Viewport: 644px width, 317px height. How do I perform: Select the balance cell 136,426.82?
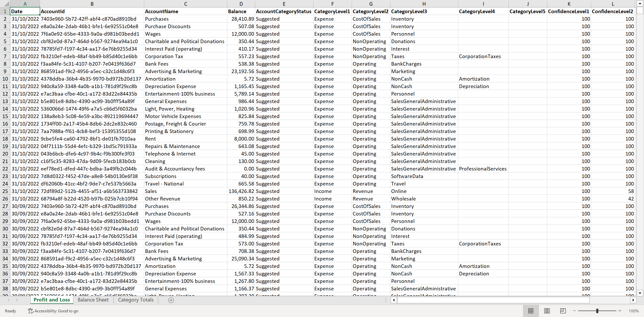point(241,191)
